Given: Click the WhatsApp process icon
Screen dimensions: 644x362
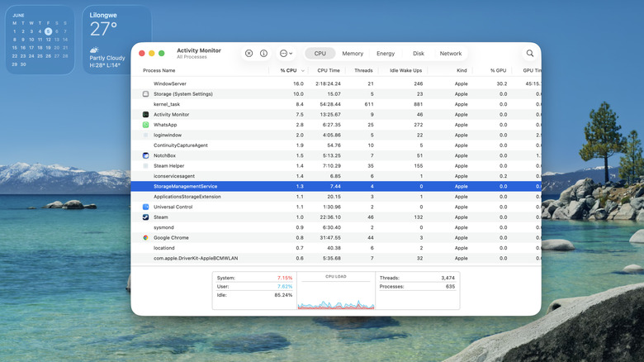Looking at the screenshot, I should (x=145, y=125).
